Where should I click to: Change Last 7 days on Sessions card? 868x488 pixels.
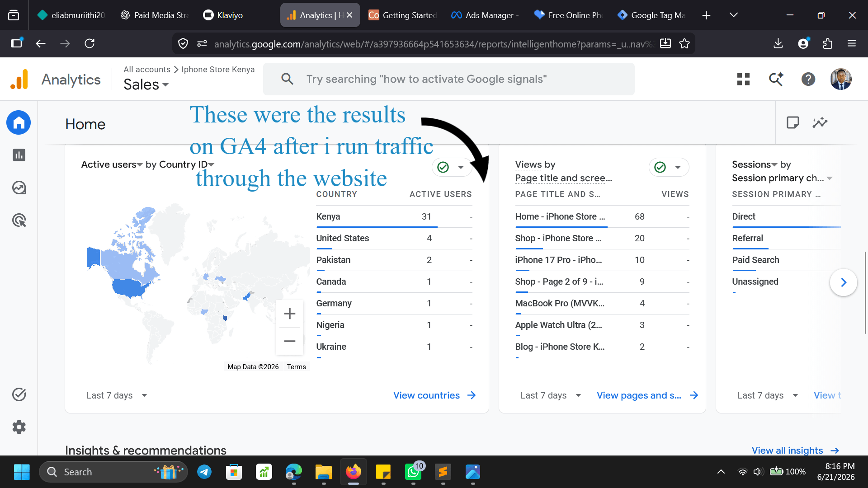tap(768, 395)
